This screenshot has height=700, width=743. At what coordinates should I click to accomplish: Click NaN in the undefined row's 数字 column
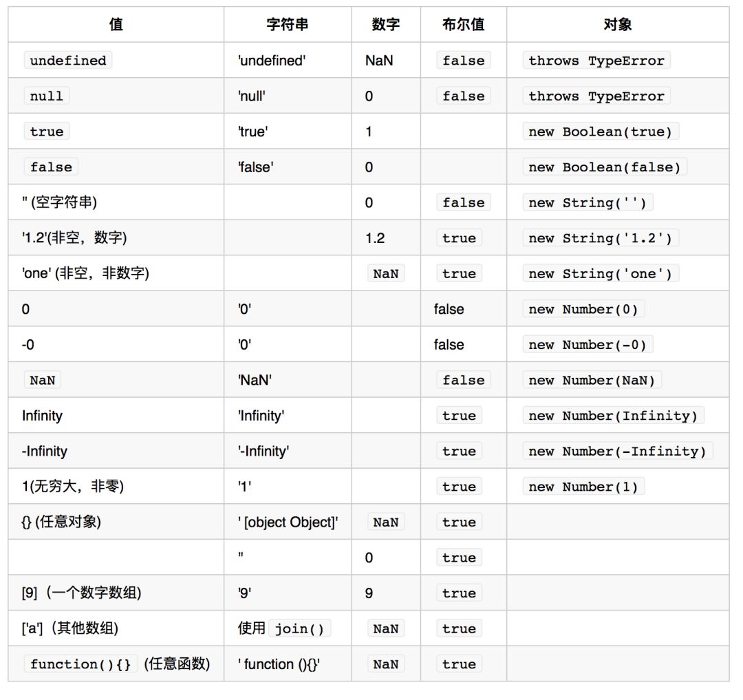(x=379, y=61)
